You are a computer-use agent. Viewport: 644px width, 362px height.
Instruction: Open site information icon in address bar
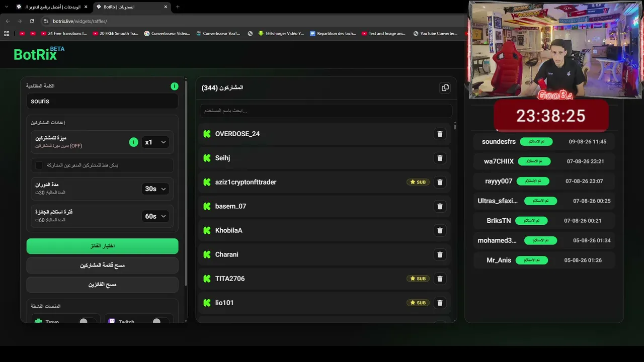46,21
